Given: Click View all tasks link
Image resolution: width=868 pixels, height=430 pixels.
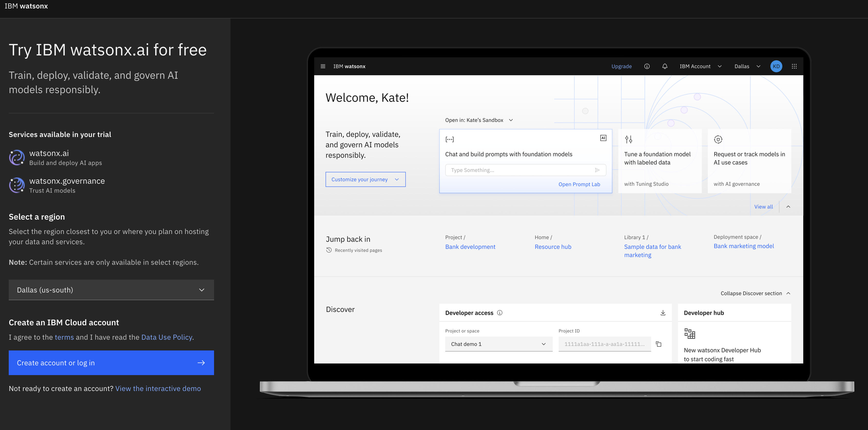Looking at the screenshot, I should click(763, 207).
